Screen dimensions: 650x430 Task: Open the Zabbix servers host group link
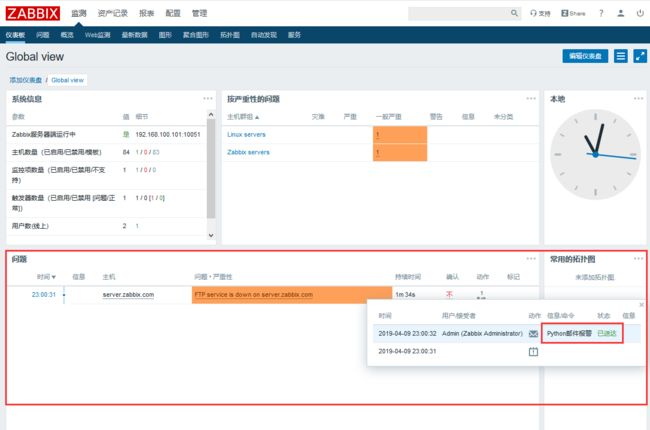(248, 152)
